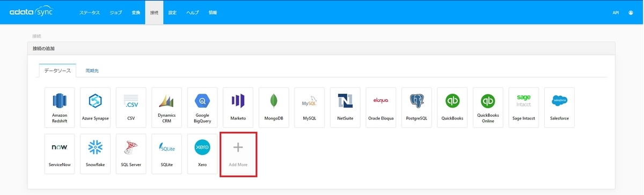The width and height of the screenshot is (644, 195).
Task: Select Dynamics CRM connector tile
Action: pyautogui.click(x=167, y=108)
